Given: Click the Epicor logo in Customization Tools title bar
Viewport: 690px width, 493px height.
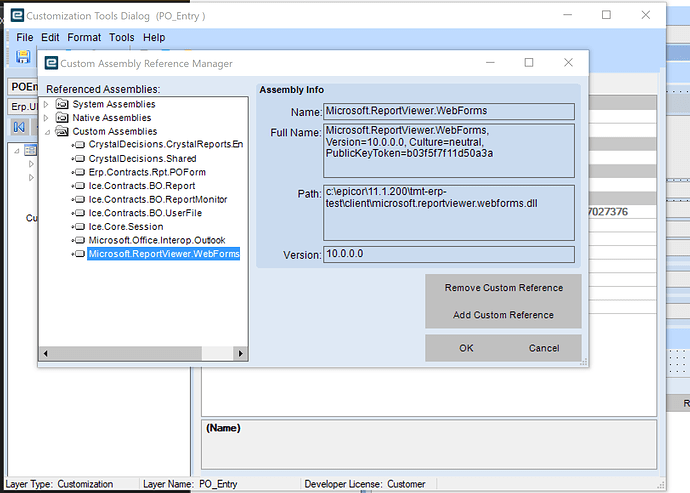Looking at the screenshot, I should [17, 15].
